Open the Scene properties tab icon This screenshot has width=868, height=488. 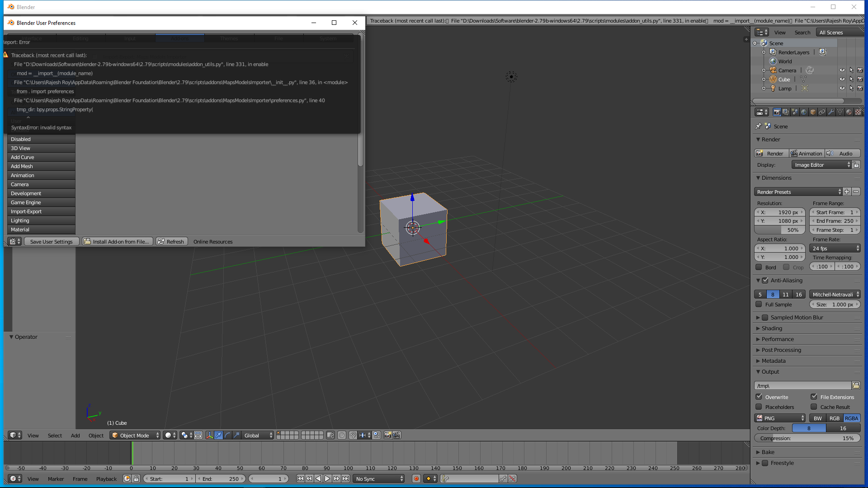795,112
